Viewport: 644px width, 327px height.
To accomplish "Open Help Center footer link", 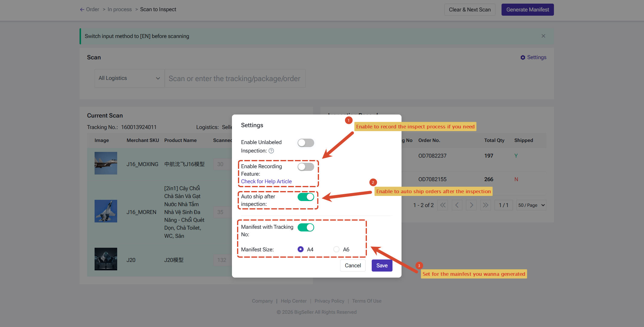I will pyautogui.click(x=294, y=301).
